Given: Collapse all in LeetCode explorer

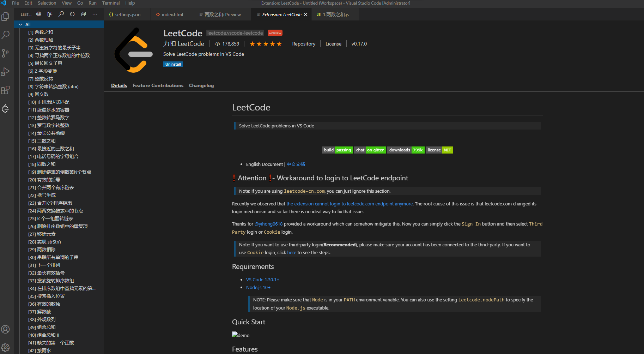Looking at the screenshot, I should point(84,14).
